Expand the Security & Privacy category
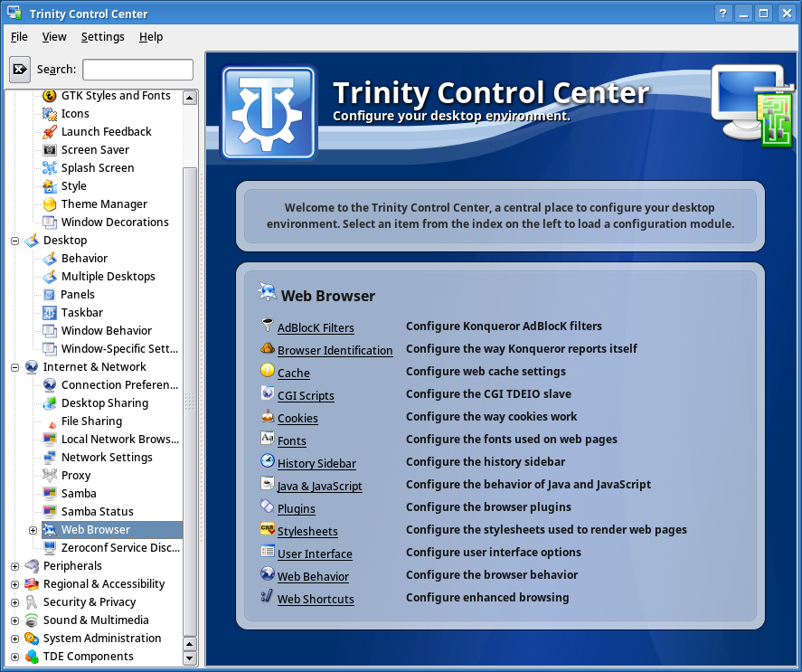Image resolution: width=802 pixels, height=672 pixels. 14,602
